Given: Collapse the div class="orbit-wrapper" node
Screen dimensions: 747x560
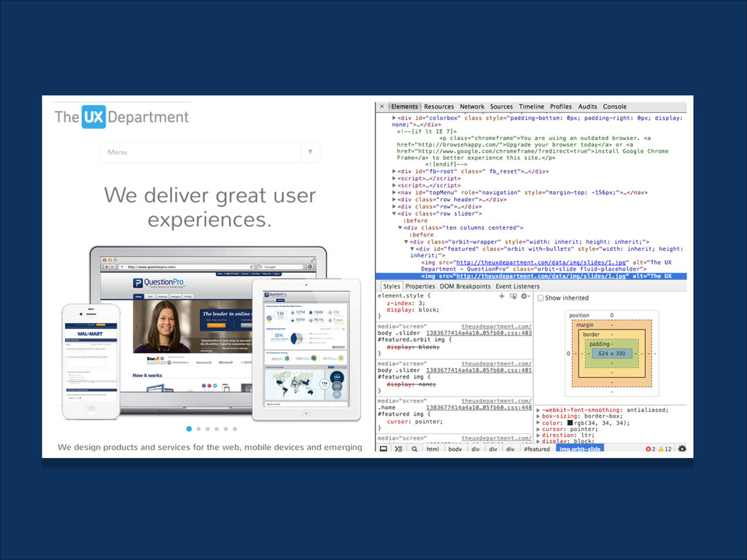Looking at the screenshot, I should (406, 242).
